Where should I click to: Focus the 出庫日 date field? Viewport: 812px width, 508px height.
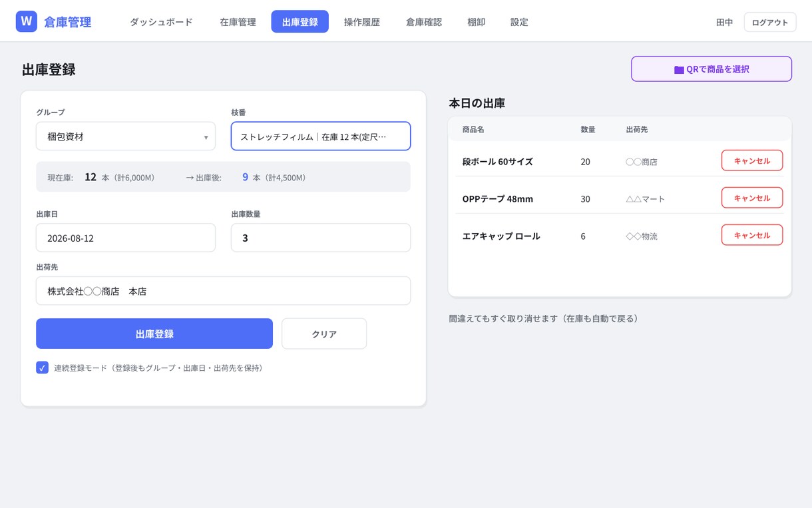[x=126, y=238]
